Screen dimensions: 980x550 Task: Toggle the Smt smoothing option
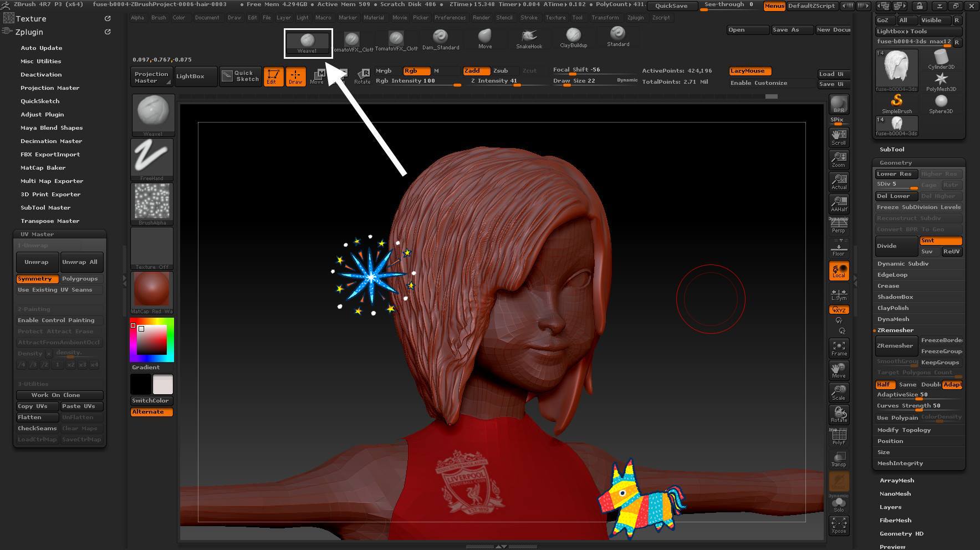pos(940,241)
